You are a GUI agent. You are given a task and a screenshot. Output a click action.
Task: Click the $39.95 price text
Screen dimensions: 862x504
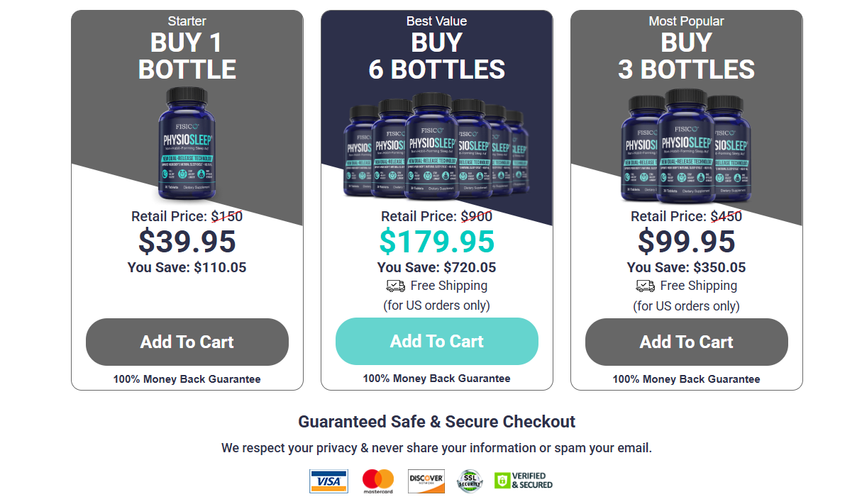[187, 242]
